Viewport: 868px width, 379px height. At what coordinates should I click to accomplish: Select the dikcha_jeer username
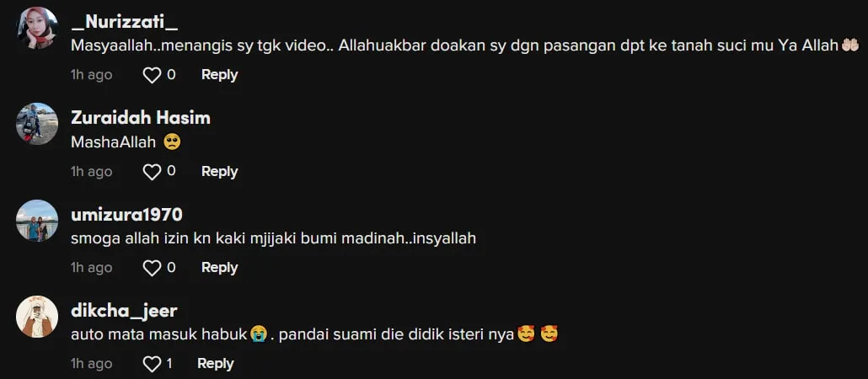(x=124, y=311)
